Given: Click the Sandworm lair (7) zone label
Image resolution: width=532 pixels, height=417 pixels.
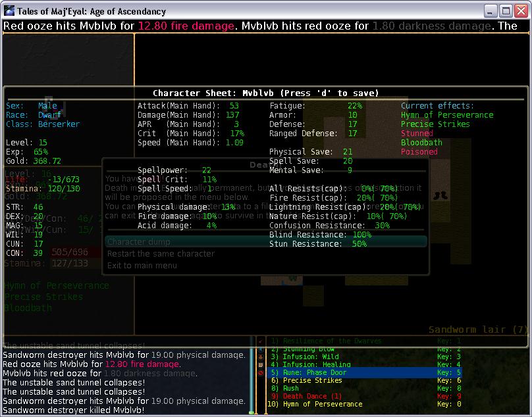Looking at the screenshot, I should 478,330.
